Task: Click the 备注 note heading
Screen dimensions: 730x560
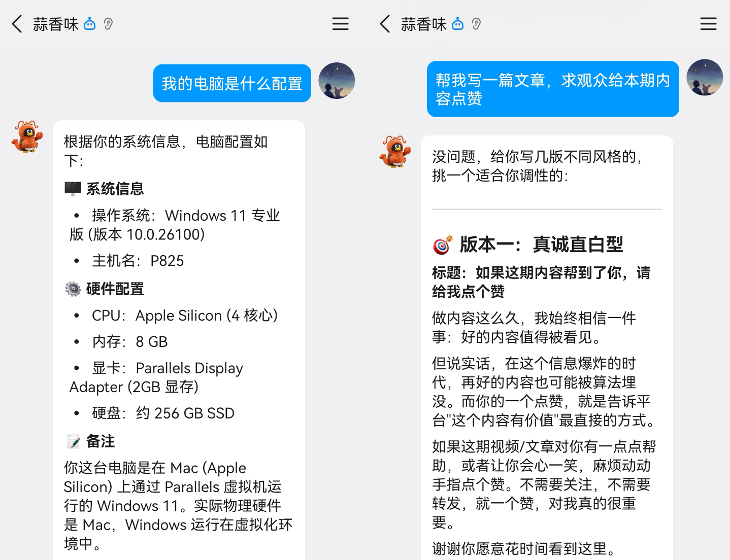Action: 90,441
